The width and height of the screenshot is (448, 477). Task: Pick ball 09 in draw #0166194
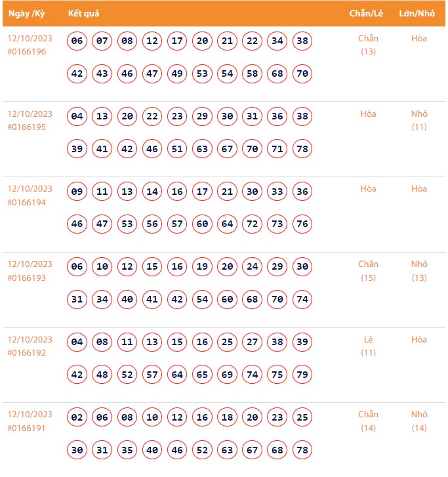click(x=77, y=192)
